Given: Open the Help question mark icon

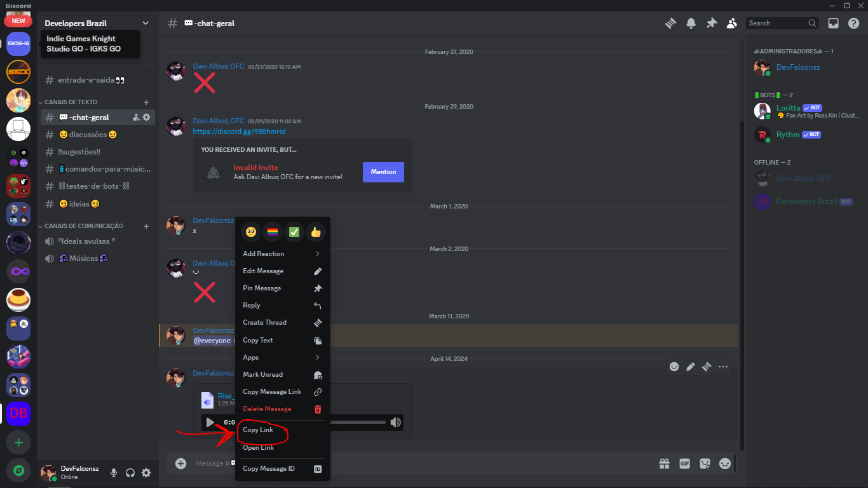Looking at the screenshot, I should [853, 23].
